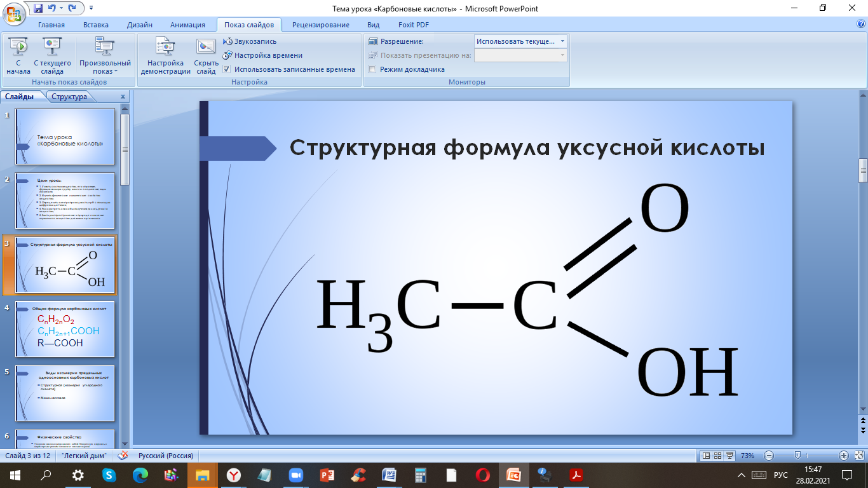Viewport: 868px width, 488px height.
Task: Start slideshow from current slide icon
Action: click(52, 47)
